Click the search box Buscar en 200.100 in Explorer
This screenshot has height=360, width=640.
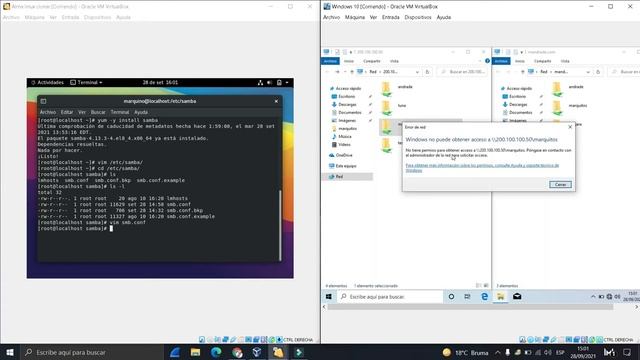coord(462,72)
